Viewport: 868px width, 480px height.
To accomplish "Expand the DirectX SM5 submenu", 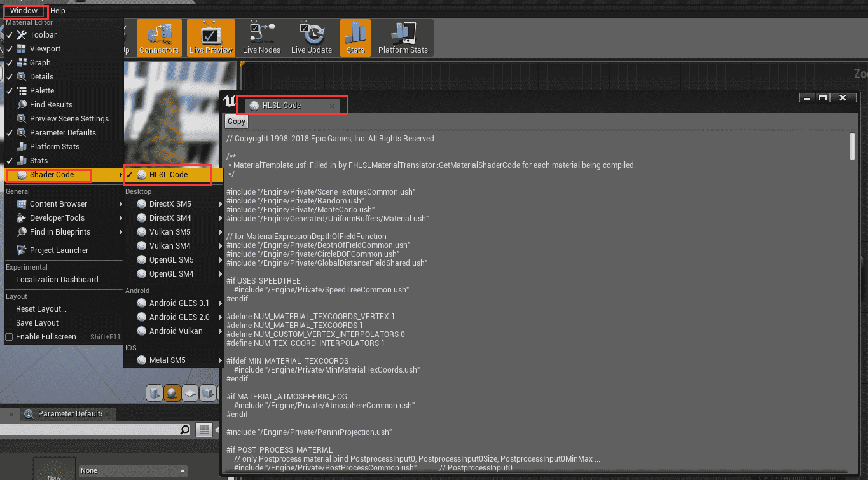I will pos(170,204).
